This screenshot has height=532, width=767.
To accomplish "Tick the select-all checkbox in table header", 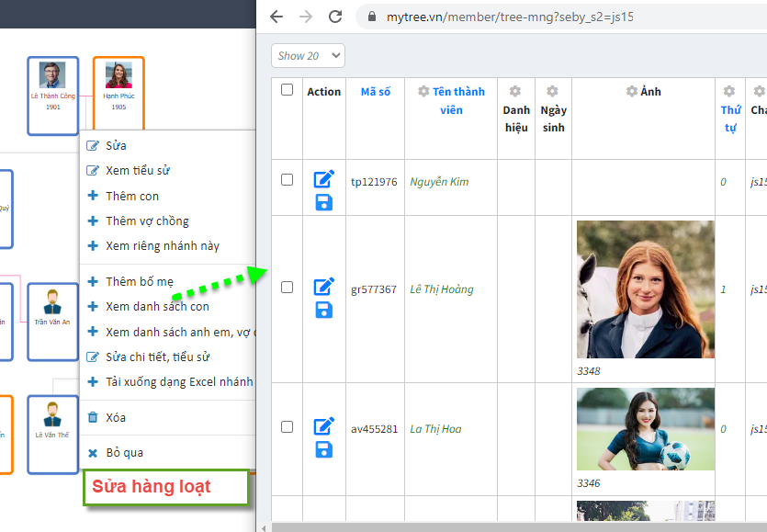I will pos(288,90).
